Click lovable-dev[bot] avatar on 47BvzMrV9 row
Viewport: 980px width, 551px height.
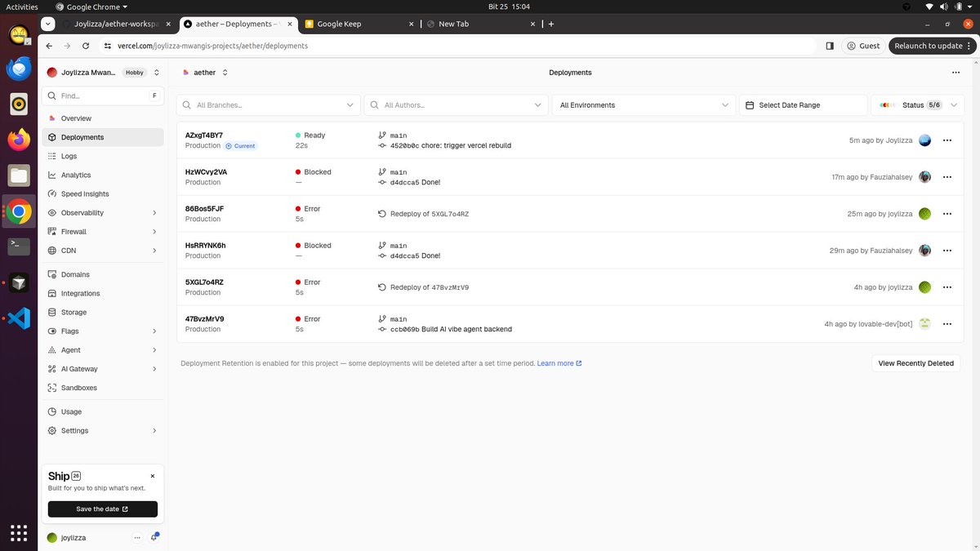click(x=924, y=324)
